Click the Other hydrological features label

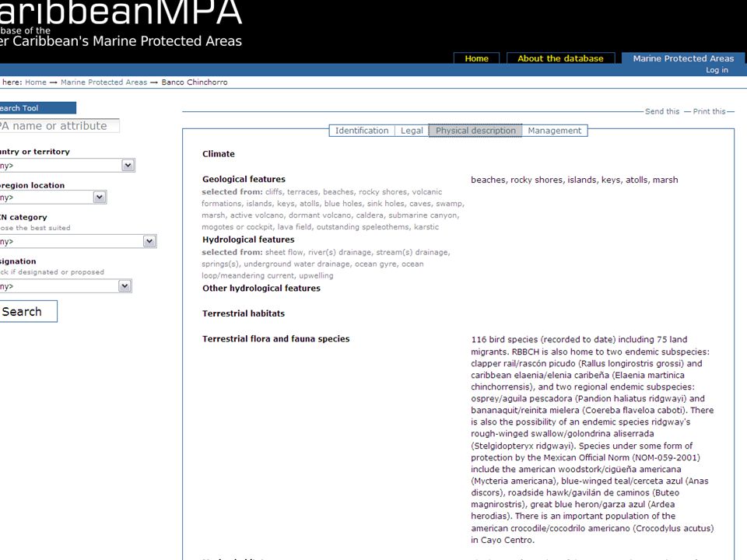[261, 288]
